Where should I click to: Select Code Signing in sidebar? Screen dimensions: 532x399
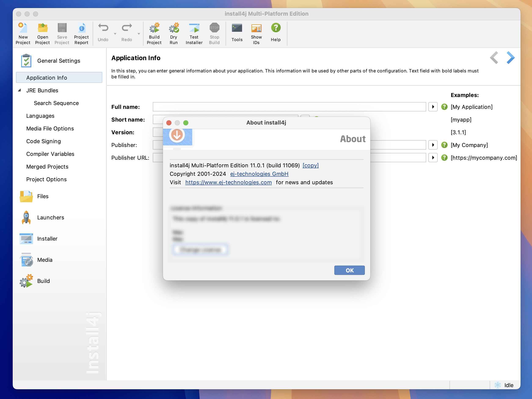44,141
